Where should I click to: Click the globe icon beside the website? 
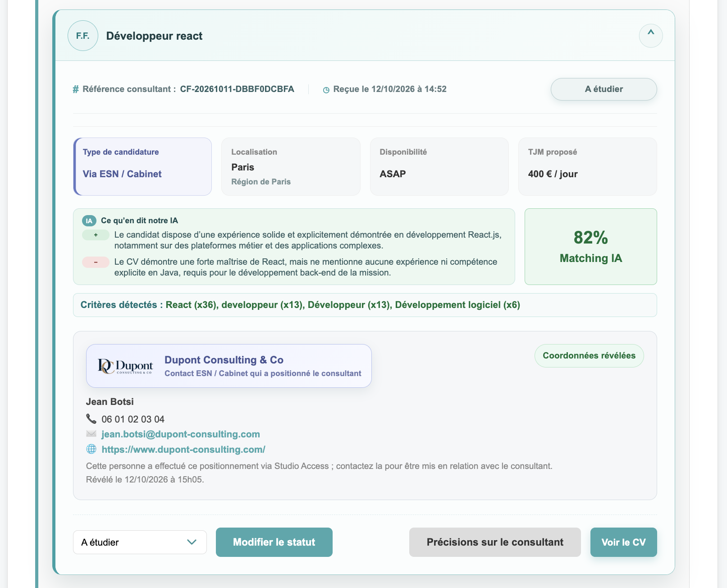[91, 449]
